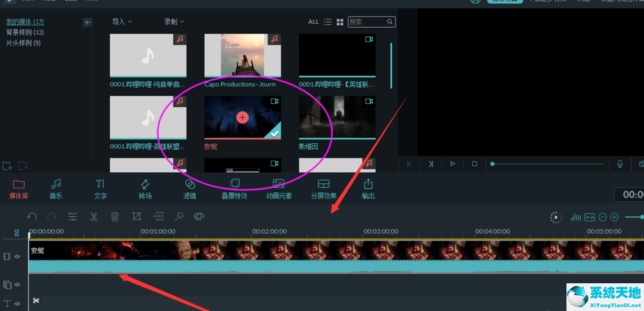Screen dimensions: 644x311
Task: Switch to the 音乐 music tab
Action: (56, 189)
